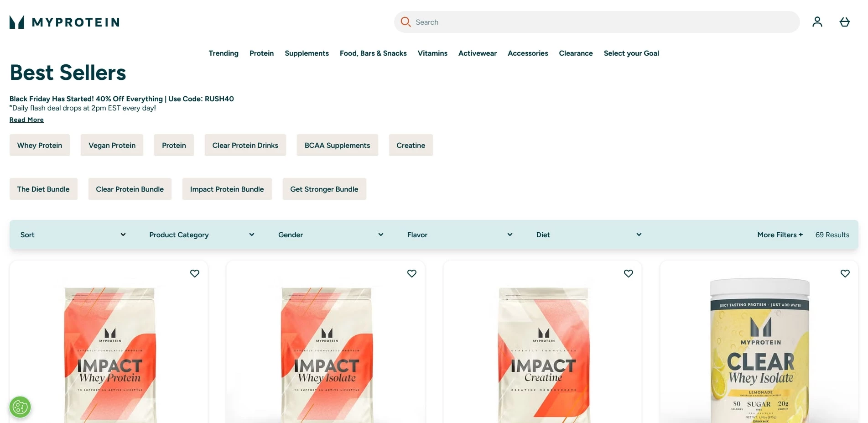Add Impact Whey Isolate to wishlist
Screen dimensions: 868x423
pos(411,273)
